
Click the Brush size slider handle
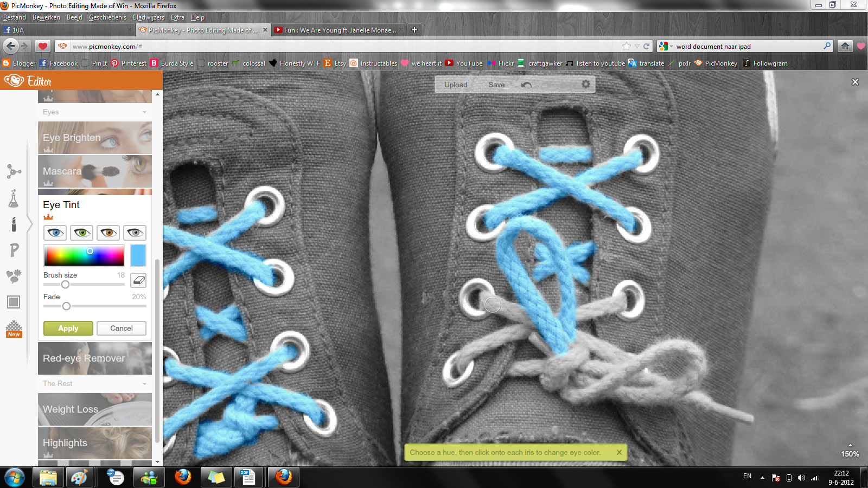(65, 284)
